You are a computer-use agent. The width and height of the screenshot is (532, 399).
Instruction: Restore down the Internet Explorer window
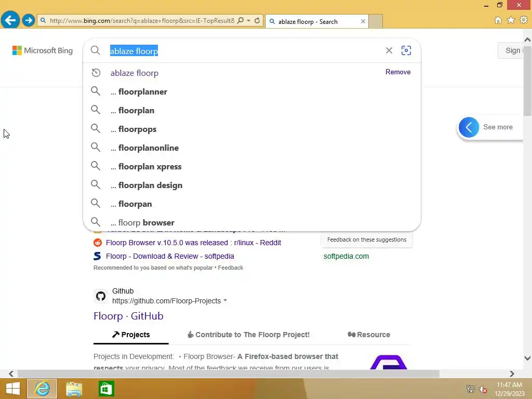coord(499,5)
